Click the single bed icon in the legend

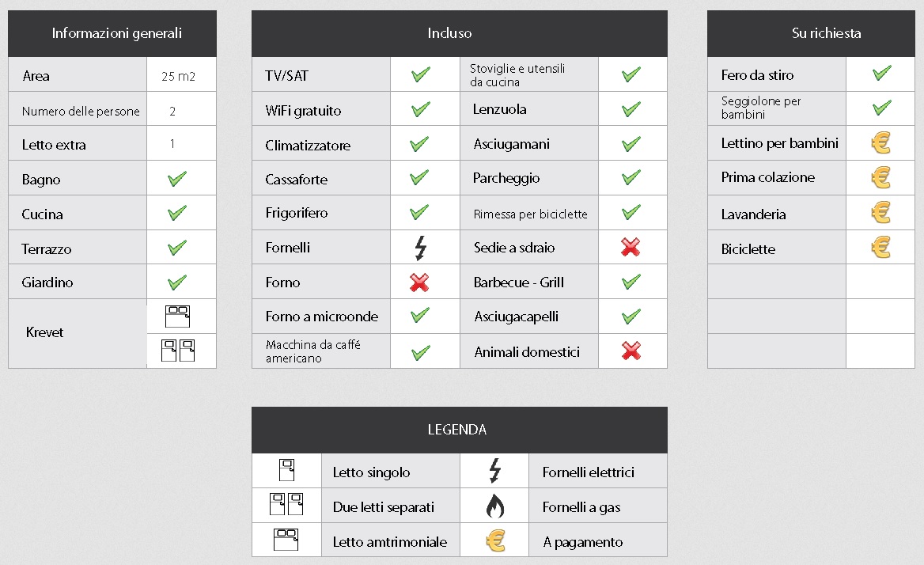pyautogui.click(x=286, y=470)
